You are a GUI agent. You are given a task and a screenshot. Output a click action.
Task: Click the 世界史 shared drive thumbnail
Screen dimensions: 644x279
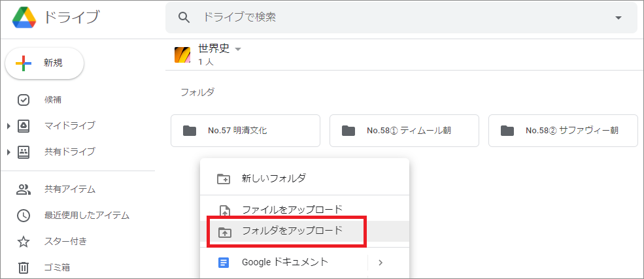coord(182,55)
